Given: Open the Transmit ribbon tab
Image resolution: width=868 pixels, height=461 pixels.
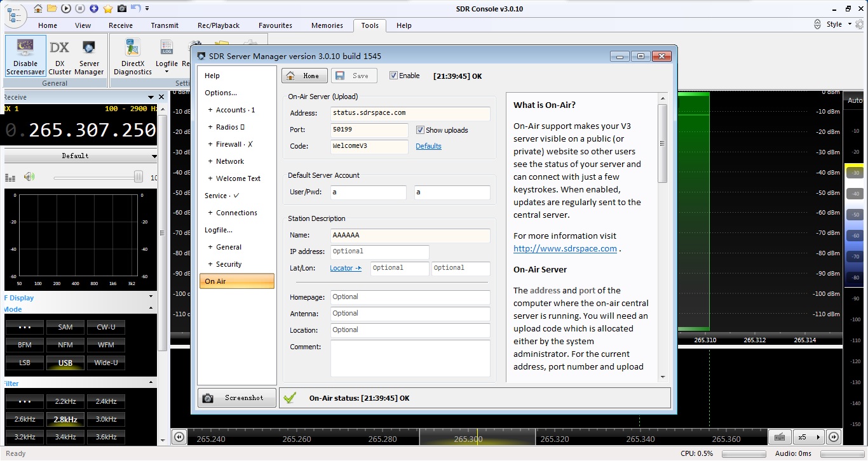Looking at the screenshot, I should point(165,25).
